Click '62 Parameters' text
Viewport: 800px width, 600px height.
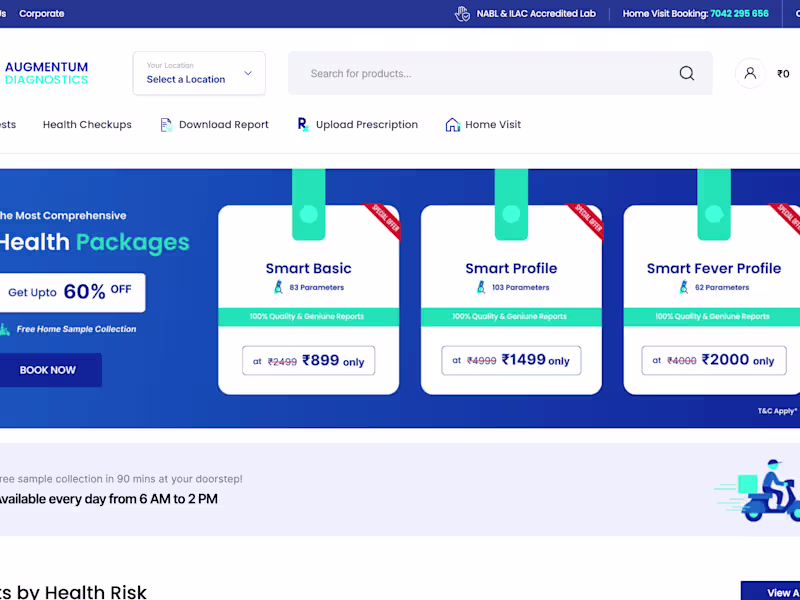coord(722,287)
